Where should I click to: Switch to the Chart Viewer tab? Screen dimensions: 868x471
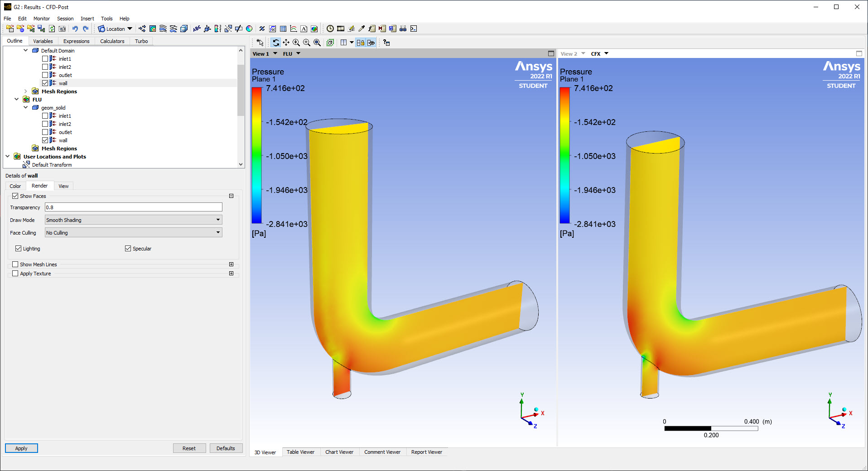click(x=339, y=452)
